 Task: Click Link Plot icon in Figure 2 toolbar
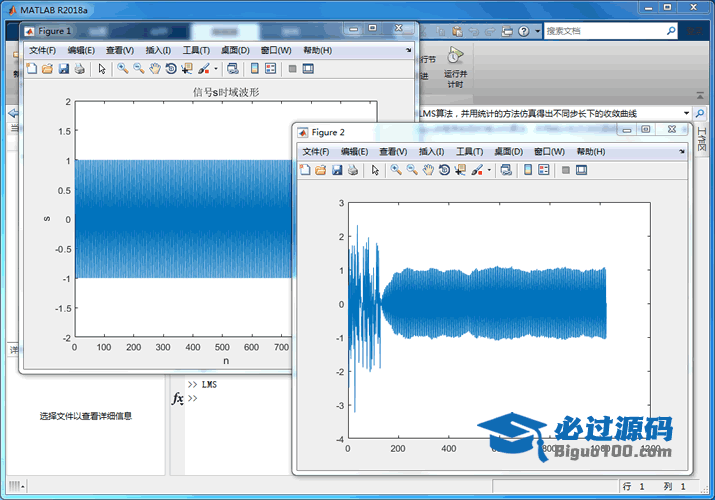[x=506, y=170]
